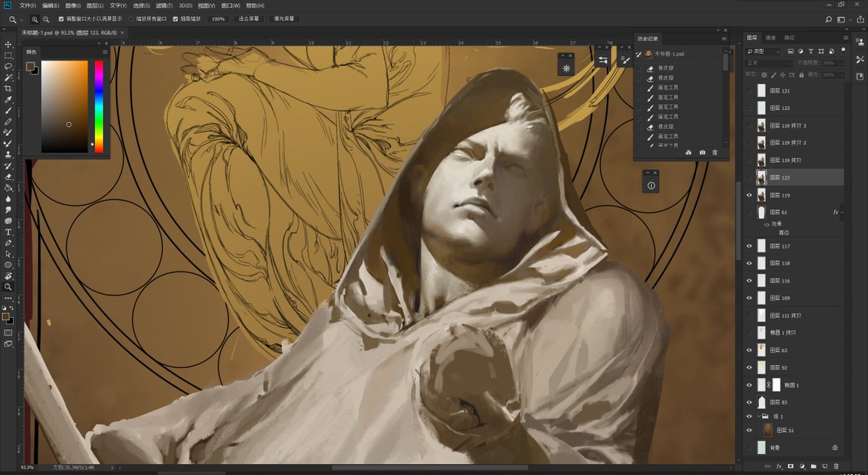Screen dimensions: 868x475
Task: Switch to the 通道 channels tab
Action: [770, 38]
